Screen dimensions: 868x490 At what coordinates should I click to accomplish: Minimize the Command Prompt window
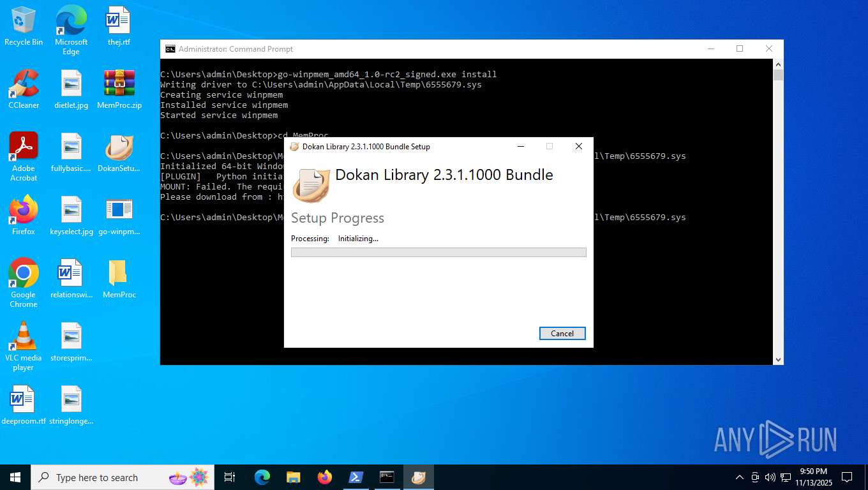tap(710, 49)
